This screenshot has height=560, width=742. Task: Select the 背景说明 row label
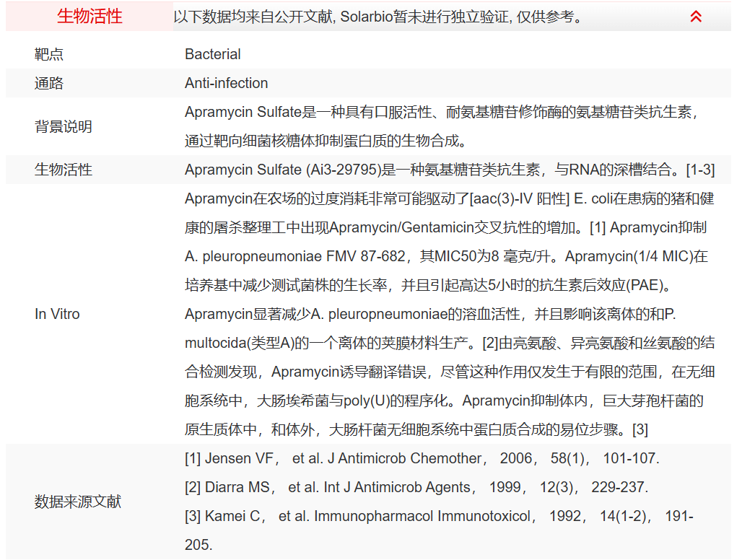point(63,127)
